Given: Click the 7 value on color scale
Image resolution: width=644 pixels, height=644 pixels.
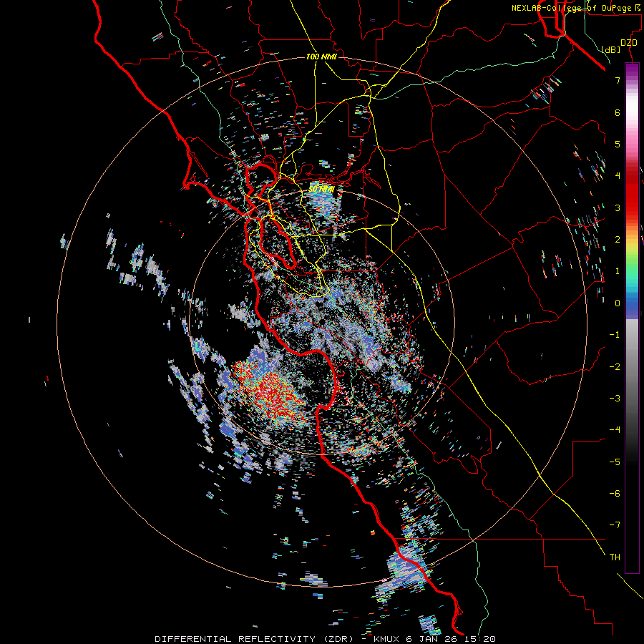Looking at the screenshot, I should (618, 80).
